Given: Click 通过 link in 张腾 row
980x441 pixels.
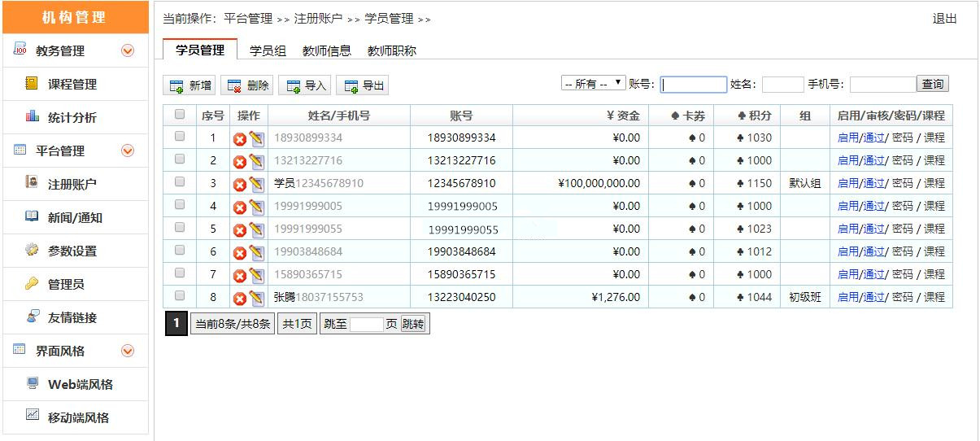Looking at the screenshot, I should point(873,298).
